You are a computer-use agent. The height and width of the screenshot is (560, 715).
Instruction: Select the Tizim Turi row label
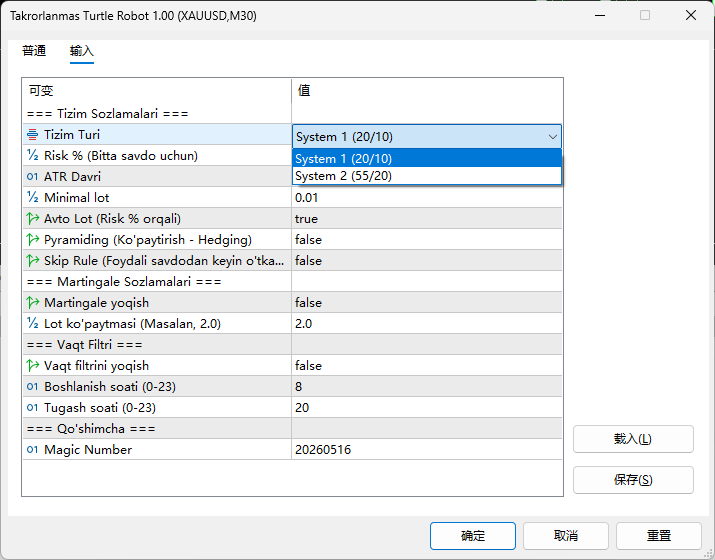coord(72,135)
